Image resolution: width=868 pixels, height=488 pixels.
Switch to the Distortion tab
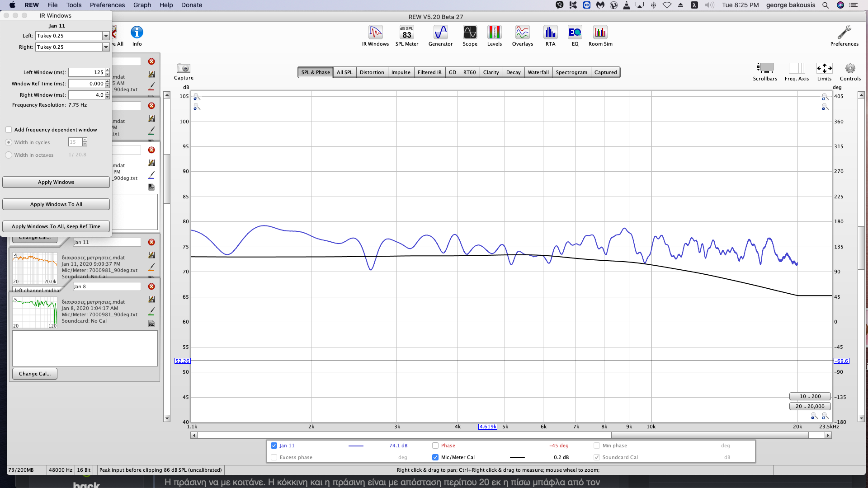pyautogui.click(x=372, y=72)
